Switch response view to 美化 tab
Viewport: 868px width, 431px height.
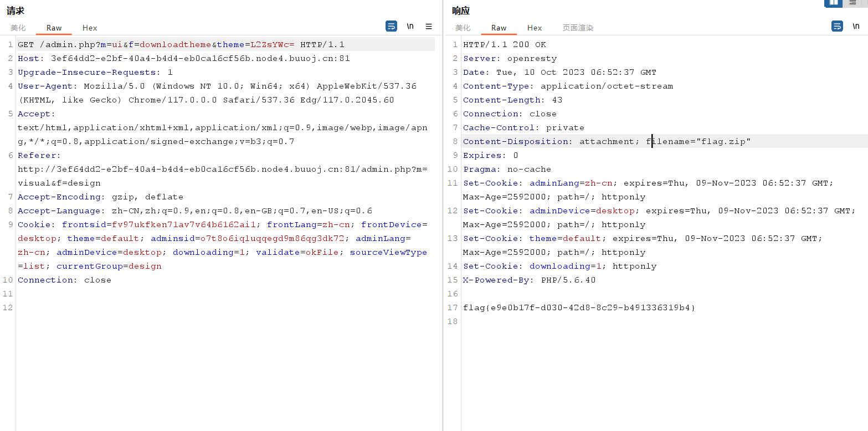[x=463, y=28]
